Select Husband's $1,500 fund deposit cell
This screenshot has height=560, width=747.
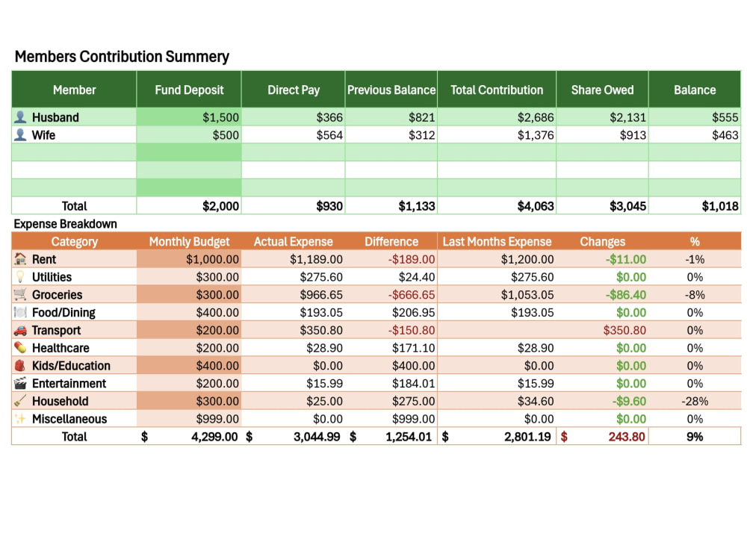[x=189, y=117]
